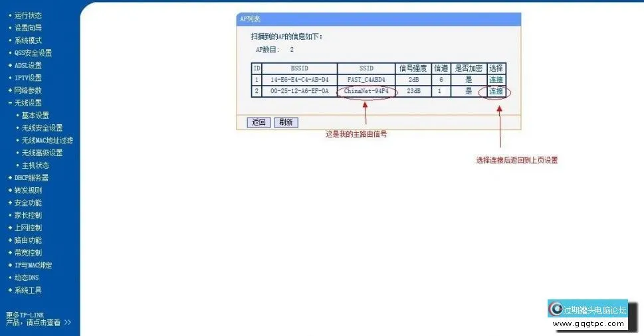Collapse the 无线设置 menu section
The width and height of the screenshot is (644, 336).
point(27,103)
